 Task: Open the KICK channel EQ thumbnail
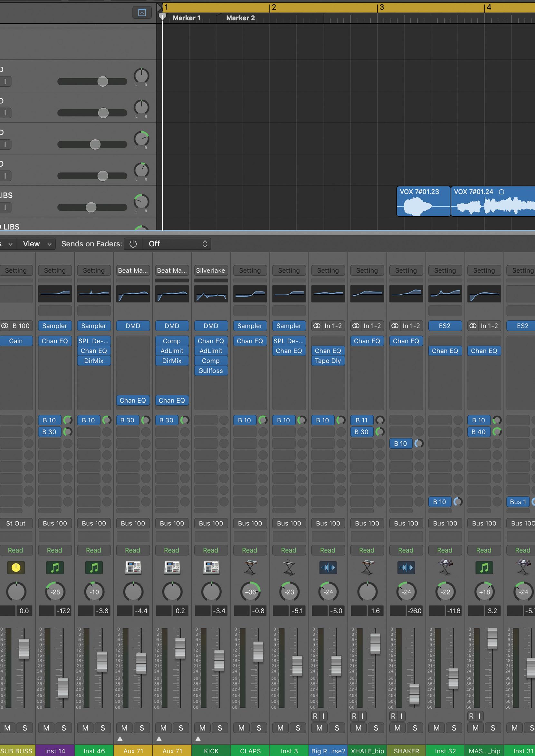coord(211,293)
